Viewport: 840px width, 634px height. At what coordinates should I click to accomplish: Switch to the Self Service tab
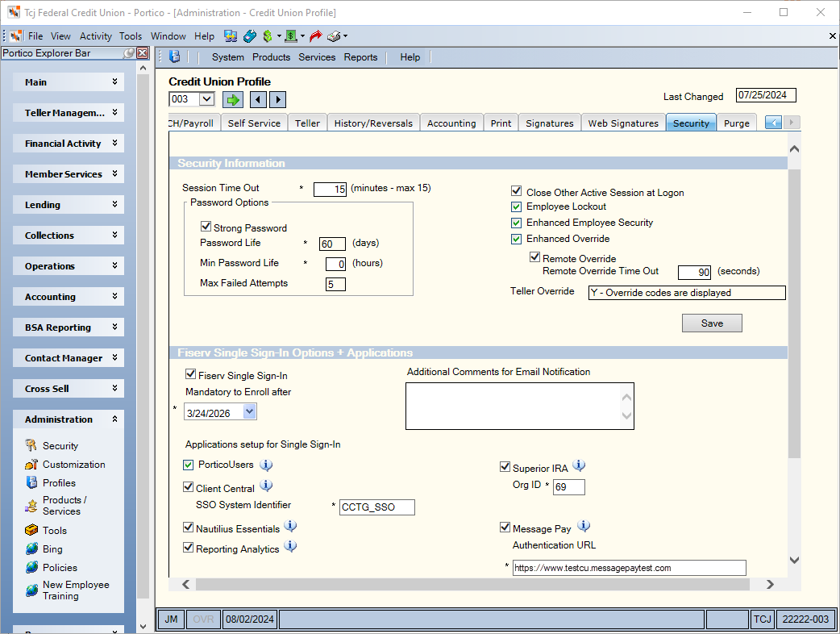pos(254,123)
